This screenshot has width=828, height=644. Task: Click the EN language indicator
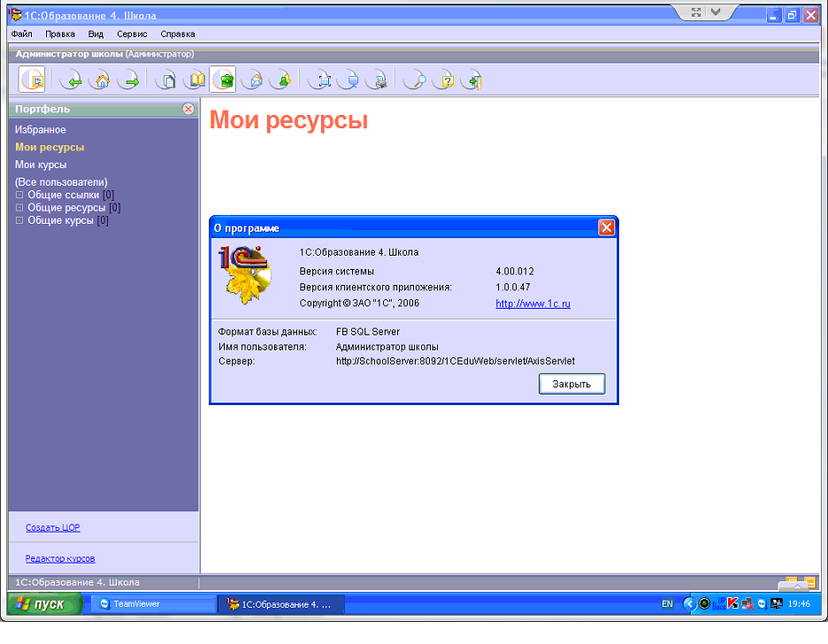(x=668, y=604)
